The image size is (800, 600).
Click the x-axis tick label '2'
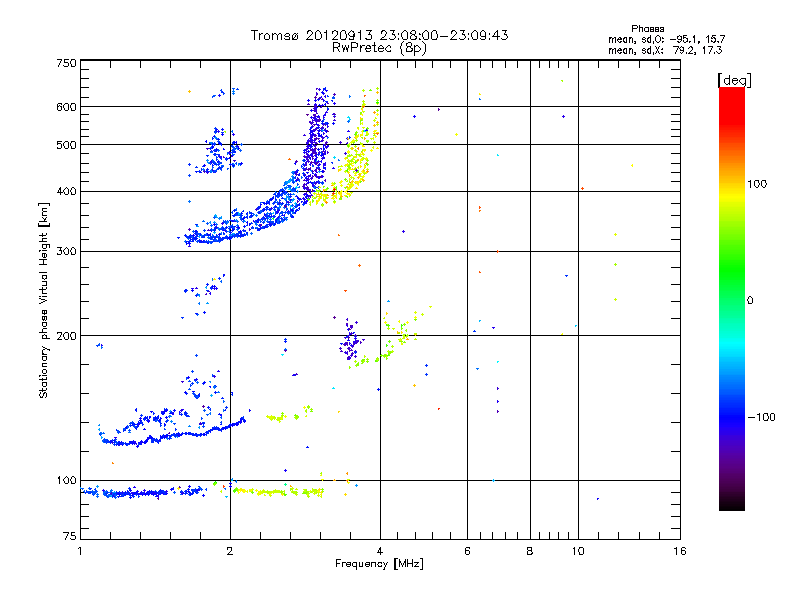coord(230,551)
